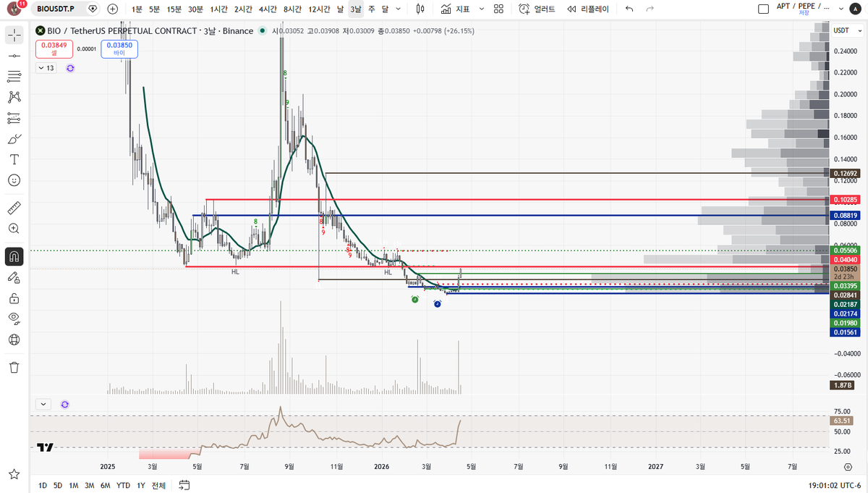
Task: Open the chart patterns tool icon
Action: pyautogui.click(x=14, y=97)
